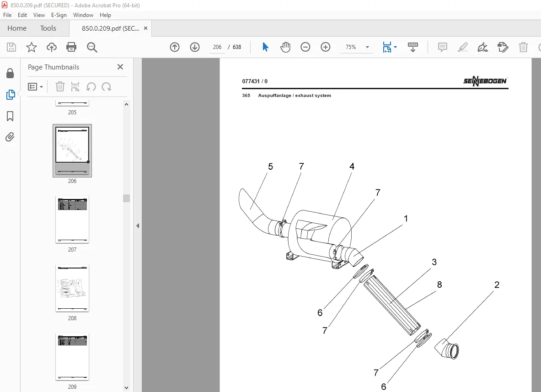This screenshot has width=541, height=392.
Task: Open thumbnail options dropdown menu
Action: tap(35, 86)
